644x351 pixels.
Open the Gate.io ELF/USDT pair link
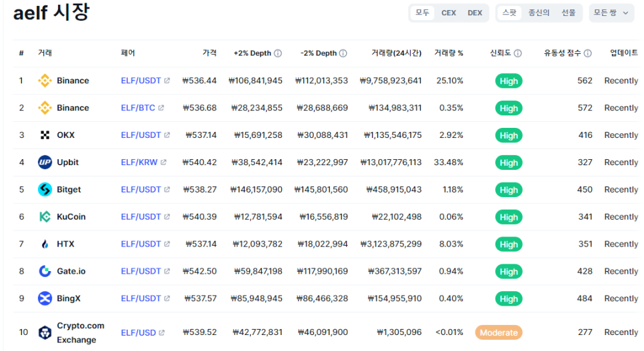coord(141,271)
